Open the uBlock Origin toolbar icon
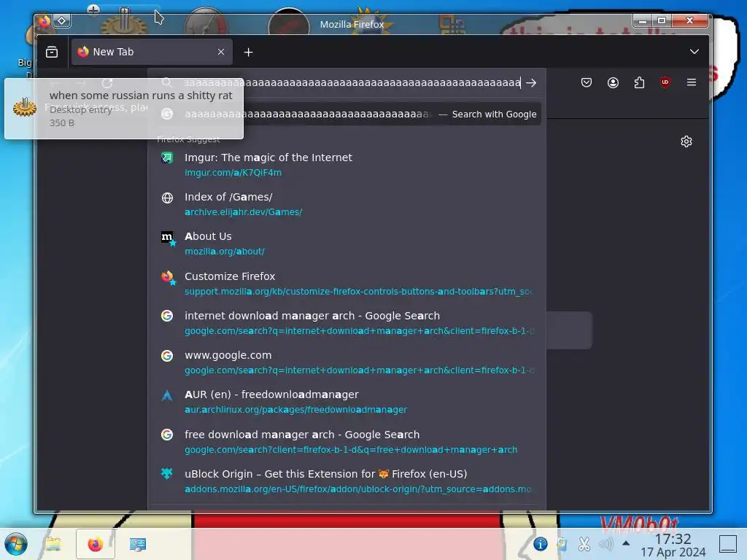The width and height of the screenshot is (747, 560). coord(665,82)
